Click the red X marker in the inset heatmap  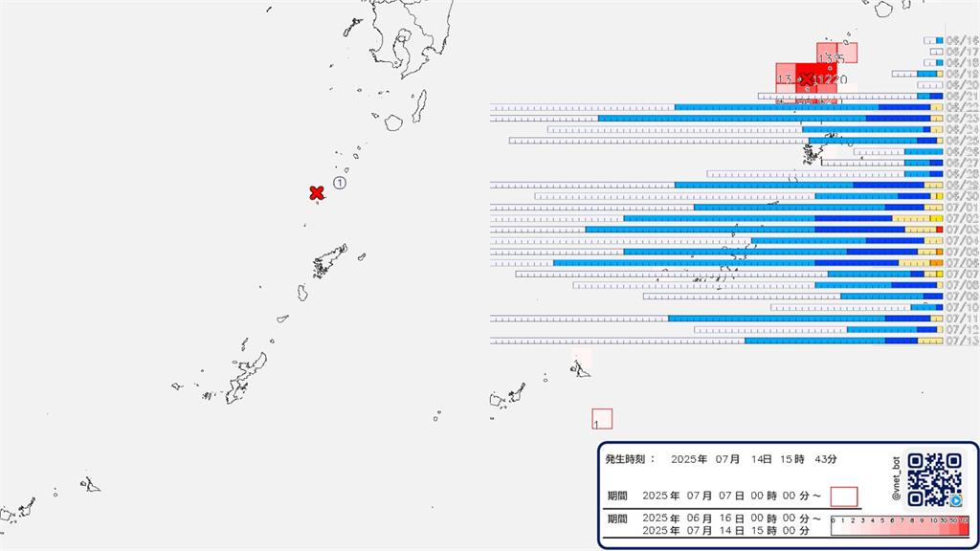pos(807,78)
